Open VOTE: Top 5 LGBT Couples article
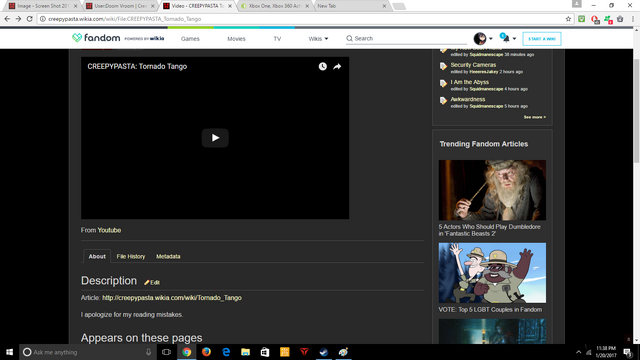The width and height of the screenshot is (640, 360). click(490, 310)
